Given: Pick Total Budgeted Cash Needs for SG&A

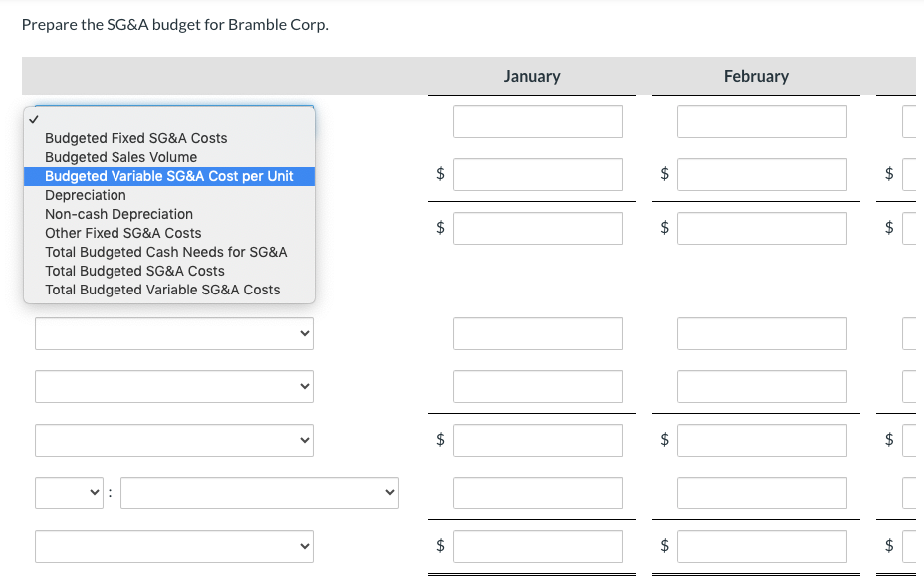Looking at the screenshot, I should point(166,252).
